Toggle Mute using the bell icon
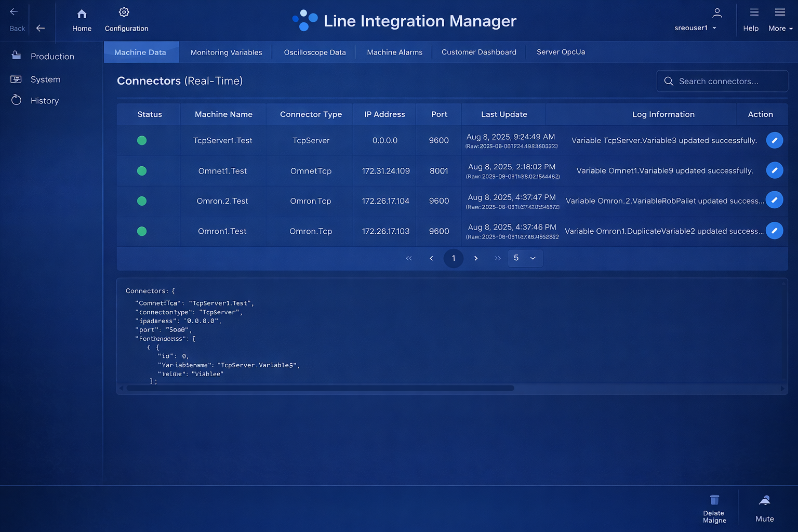This screenshot has width=798, height=532. [x=764, y=500]
